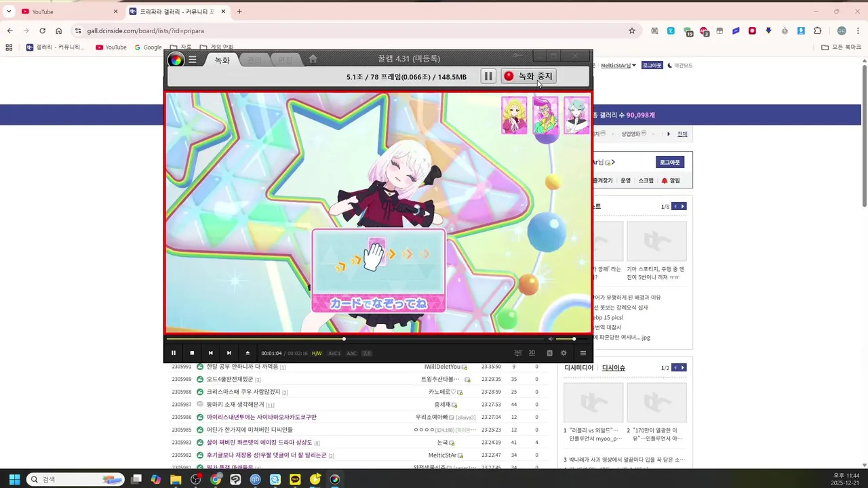Open the media player playlist menu icon

[x=583, y=353]
